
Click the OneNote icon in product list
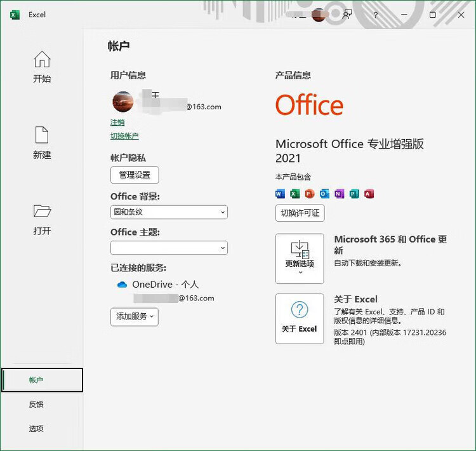click(x=339, y=194)
